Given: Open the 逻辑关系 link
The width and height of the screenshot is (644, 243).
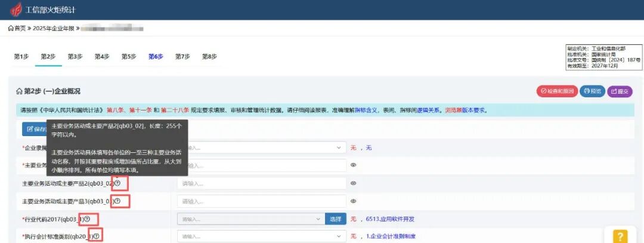Looking at the screenshot, I should click(428, 110).
